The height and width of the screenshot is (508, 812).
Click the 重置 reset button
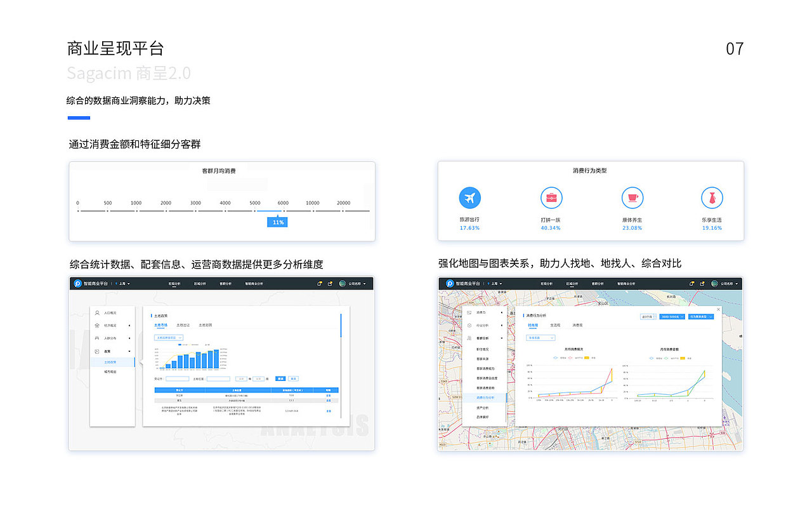click(x=294, y=378)
